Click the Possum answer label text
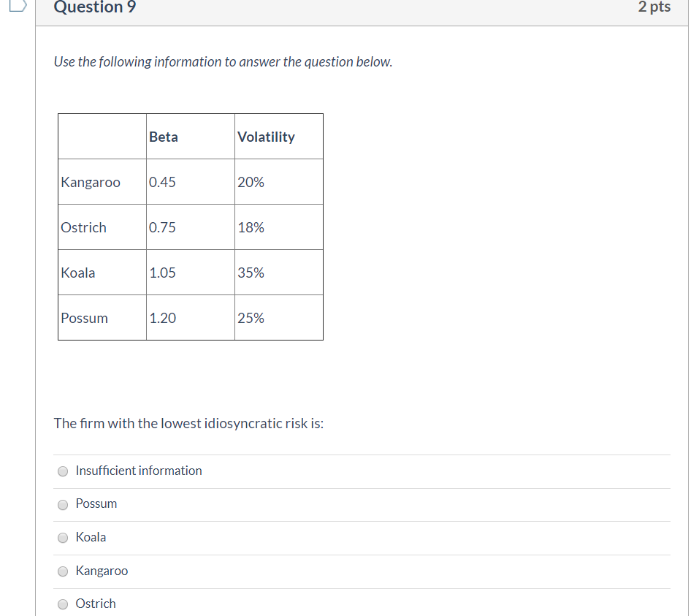The width and height of the screenshot is (699, 616). coord(96,503)
